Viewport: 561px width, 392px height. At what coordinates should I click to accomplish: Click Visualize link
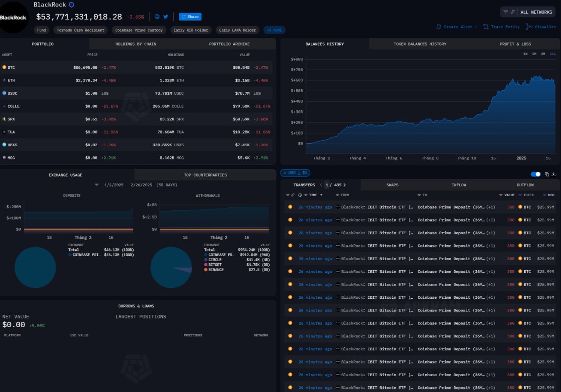pos(541,27)
